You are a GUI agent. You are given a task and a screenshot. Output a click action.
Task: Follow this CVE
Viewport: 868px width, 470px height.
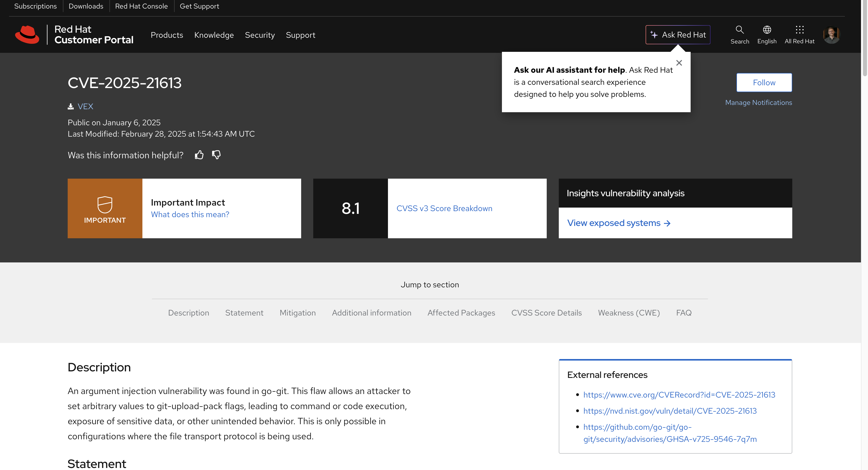[764, 83]
